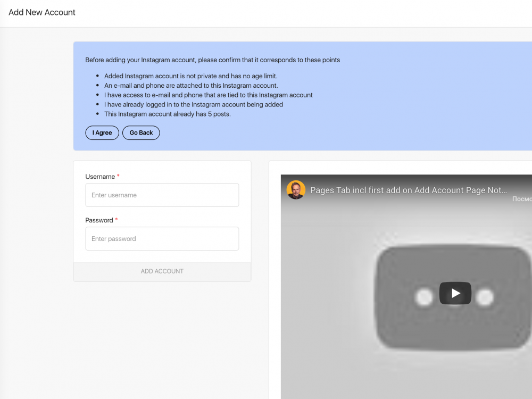Click the Password field label
This screenshot has height=399, width=532.
[99, 220]
